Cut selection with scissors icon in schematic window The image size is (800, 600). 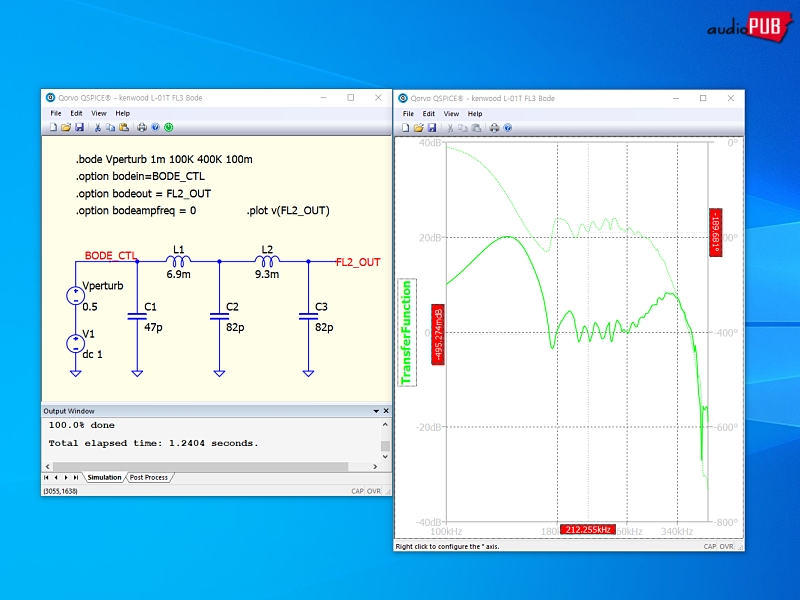(x=97, y=127)
